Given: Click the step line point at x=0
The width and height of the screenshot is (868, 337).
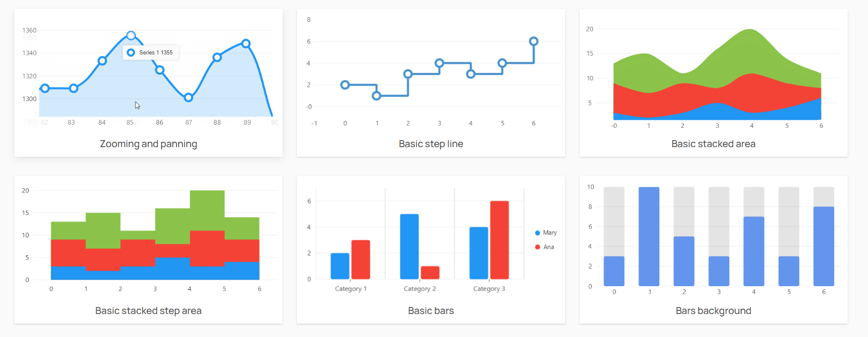Looking at the screenshot, I should (x=345, y=85).
